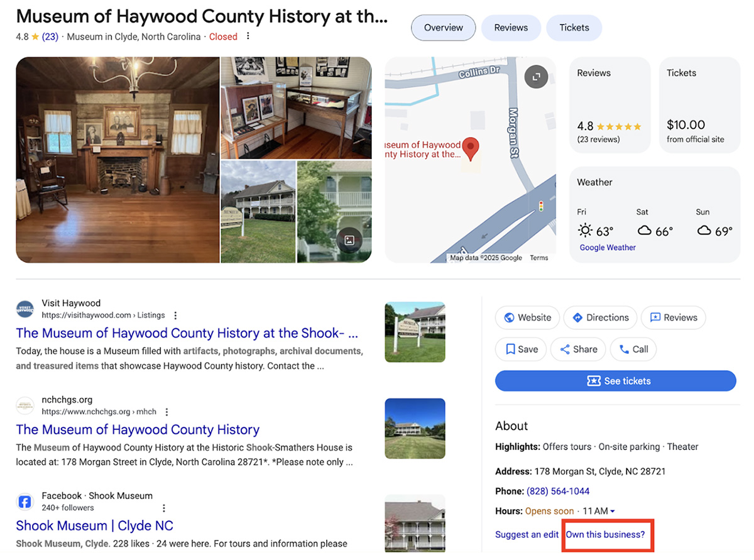Click the Suggest an edit link
Screen dimensions: 754x560
pos(527,535)
